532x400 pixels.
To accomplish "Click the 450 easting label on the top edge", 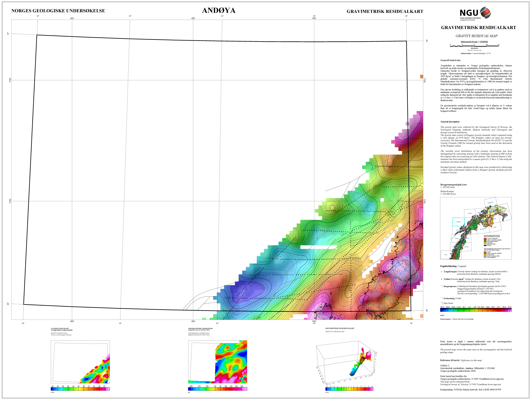I will 193,18.
